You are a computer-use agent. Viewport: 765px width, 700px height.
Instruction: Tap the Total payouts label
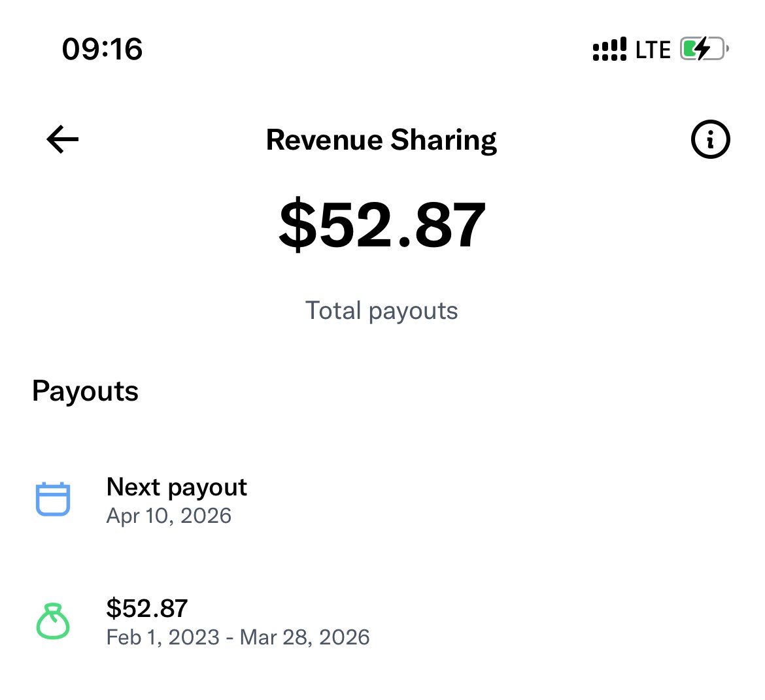pyautogui.click(x=382, y=310)
